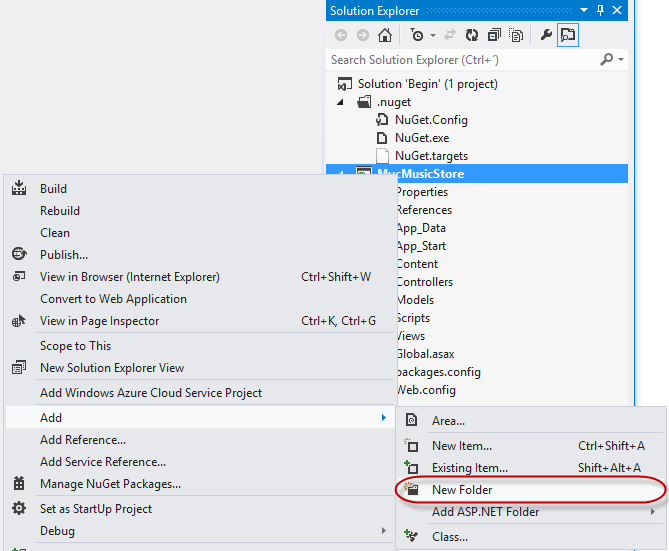The image size is (669, 551).
Task: Expand the search options dropdown arrow
Action: click(622, 60)
